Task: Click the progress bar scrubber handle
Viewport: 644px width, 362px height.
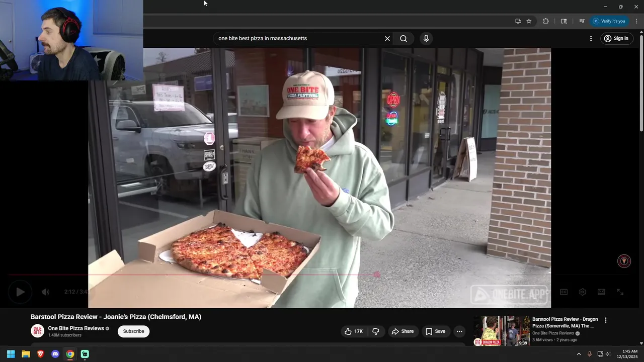Action: 376,275
